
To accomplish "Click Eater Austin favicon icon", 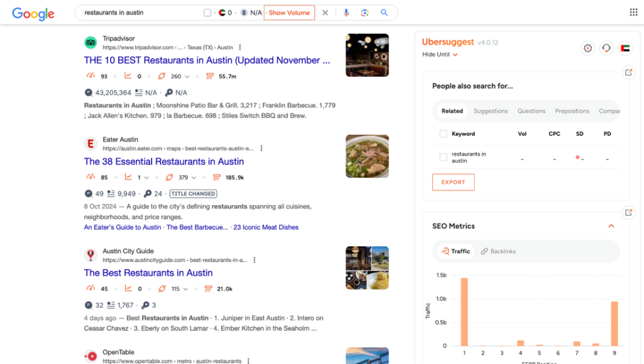I will coord(91,144).
